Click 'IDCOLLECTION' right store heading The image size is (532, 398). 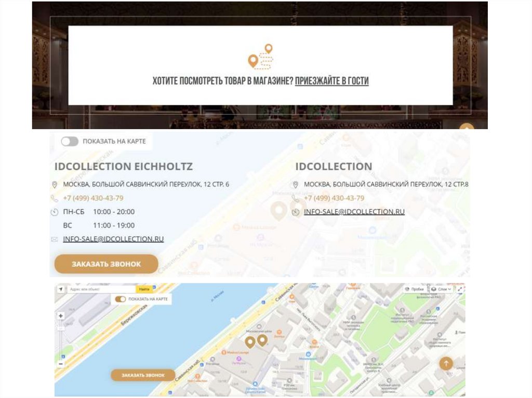(x=334, y=167)
